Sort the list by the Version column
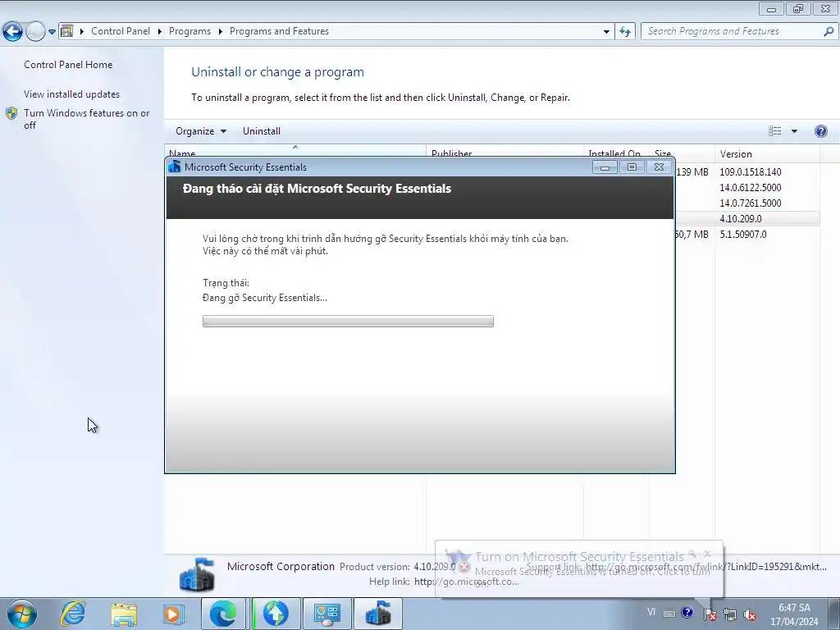 [x=767, y=153]
